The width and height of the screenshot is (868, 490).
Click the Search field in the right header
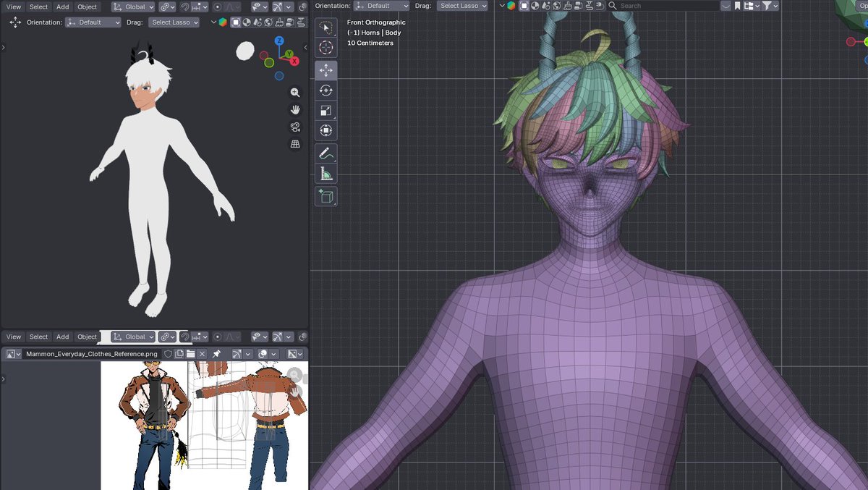(x=663, y=6)
